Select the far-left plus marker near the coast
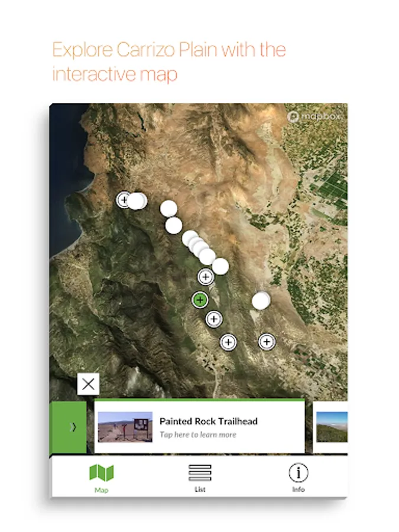Image resolution: width=399 pixels, height=532 pixels. 124,200
